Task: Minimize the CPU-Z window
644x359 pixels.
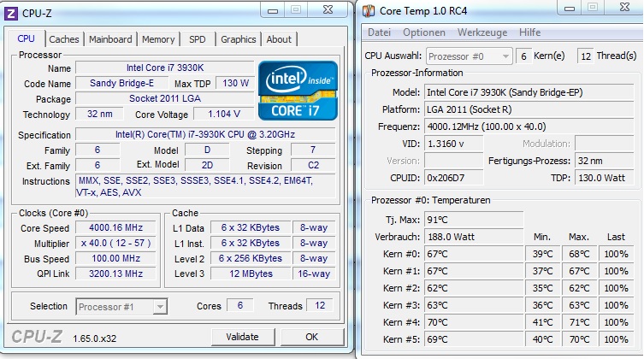Action: click(x=273, y=10)
